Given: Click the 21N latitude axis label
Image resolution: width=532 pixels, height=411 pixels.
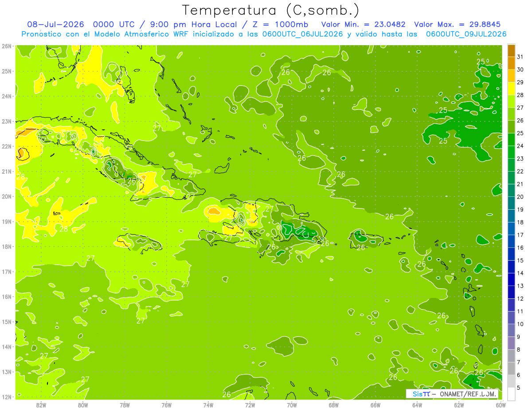Looking at the screenshot, I should click(6, 172).
